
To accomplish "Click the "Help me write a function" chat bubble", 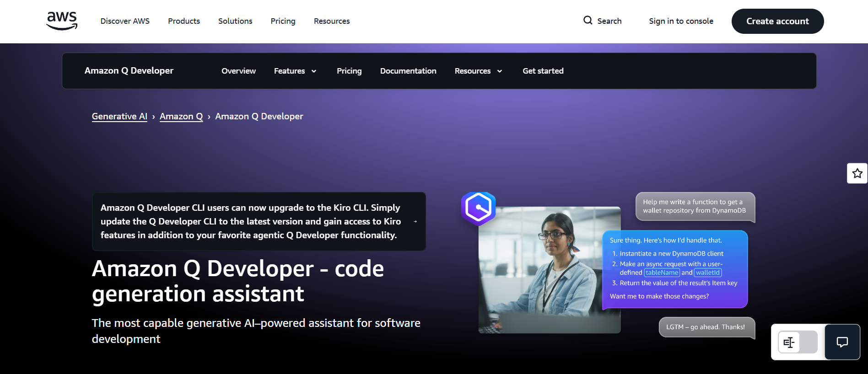I will (x=695, y=206).
